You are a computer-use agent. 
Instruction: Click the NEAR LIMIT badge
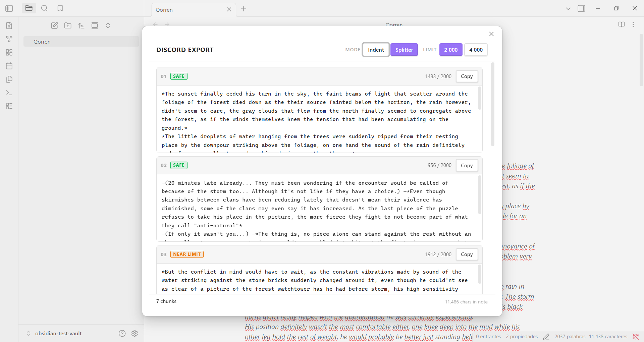point(187,254)
